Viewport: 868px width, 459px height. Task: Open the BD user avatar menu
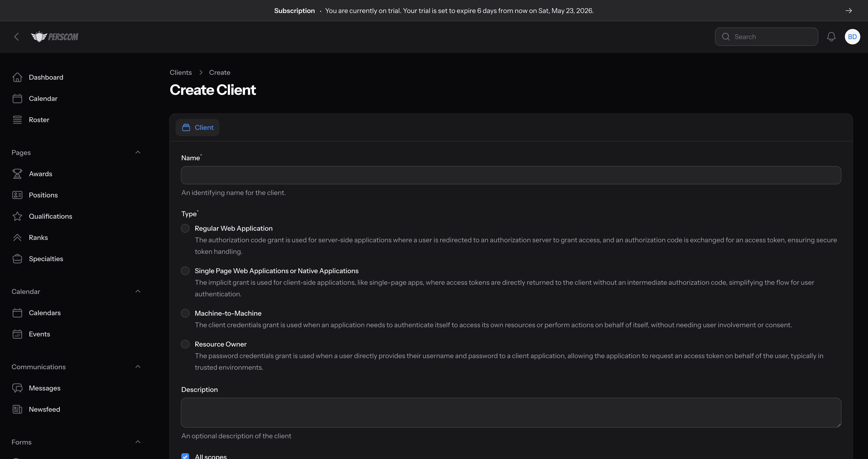tap(852, 37)
